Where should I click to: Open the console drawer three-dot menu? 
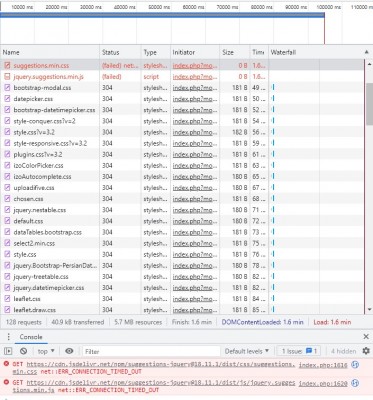pos(8,337)
